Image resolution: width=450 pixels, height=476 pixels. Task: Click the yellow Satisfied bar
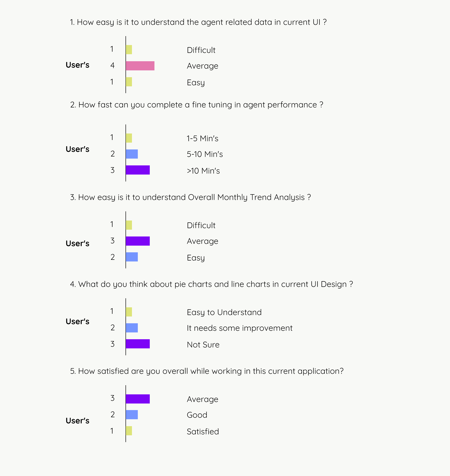point(129,431)
